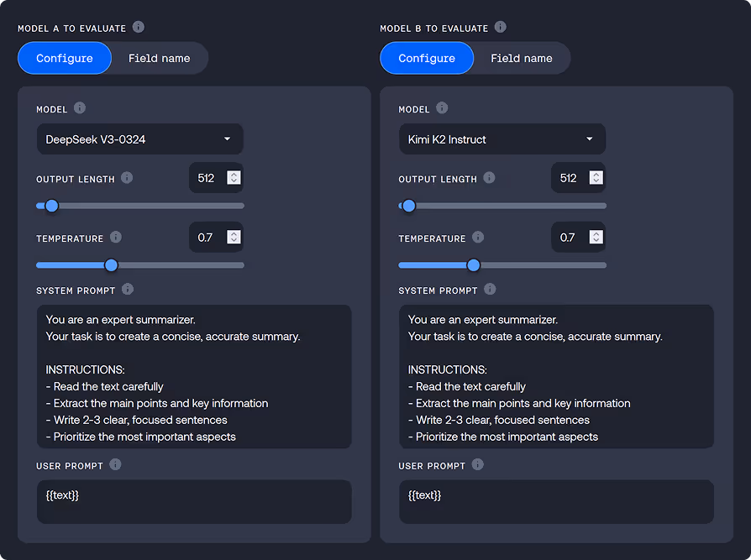
Task: Click info icon next to Model B to Evaluate
Action: pyautogui.click(x=501, y=27)
